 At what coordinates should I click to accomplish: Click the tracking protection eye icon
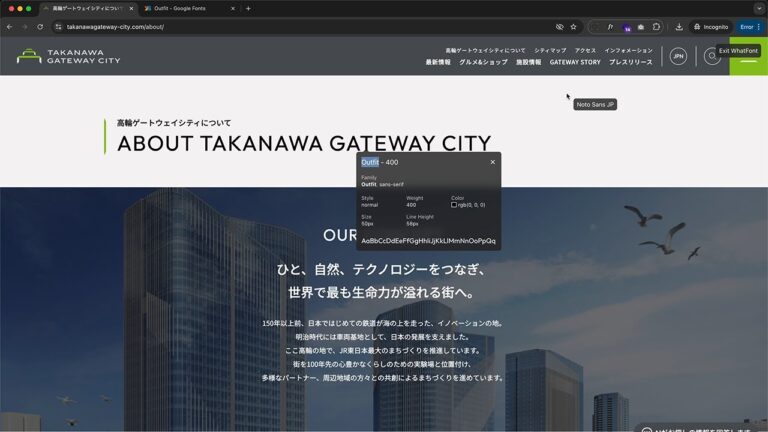click(x=559, y=27)
